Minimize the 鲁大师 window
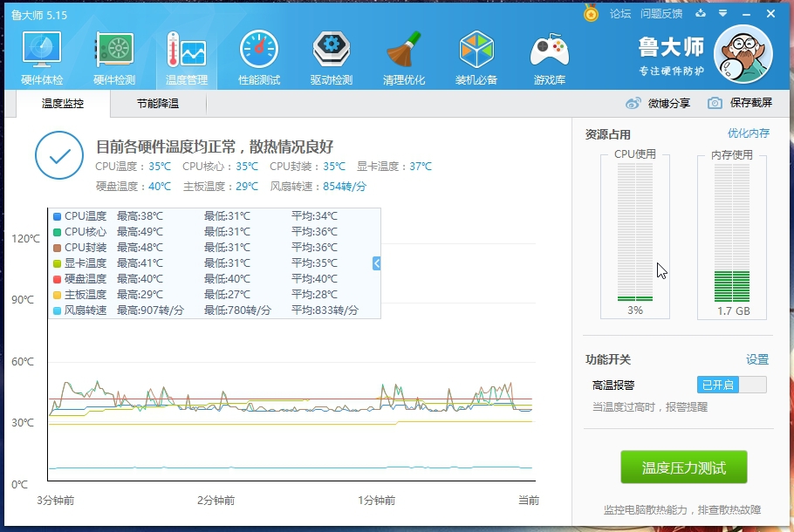This screenshot has height=532, width=794. pos(746,14)
